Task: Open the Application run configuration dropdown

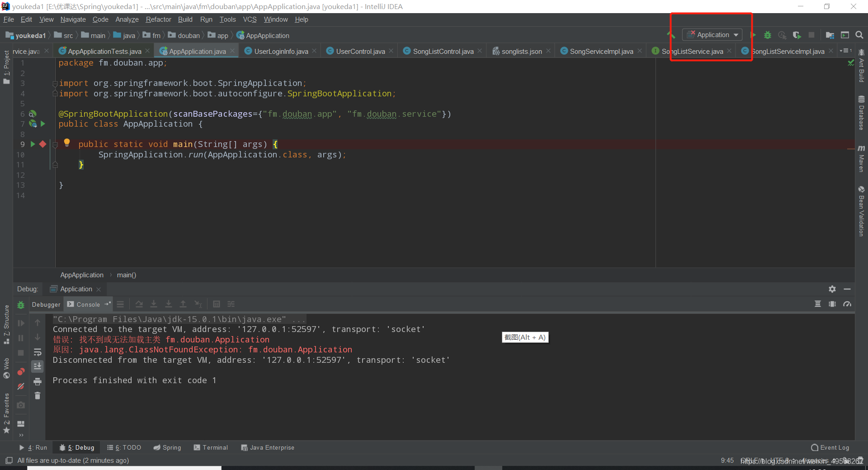Action: tap(712, 35)
